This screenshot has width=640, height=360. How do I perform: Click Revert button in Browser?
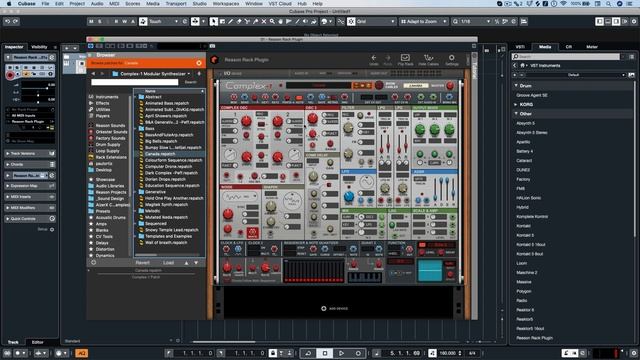tap(143, 263)
